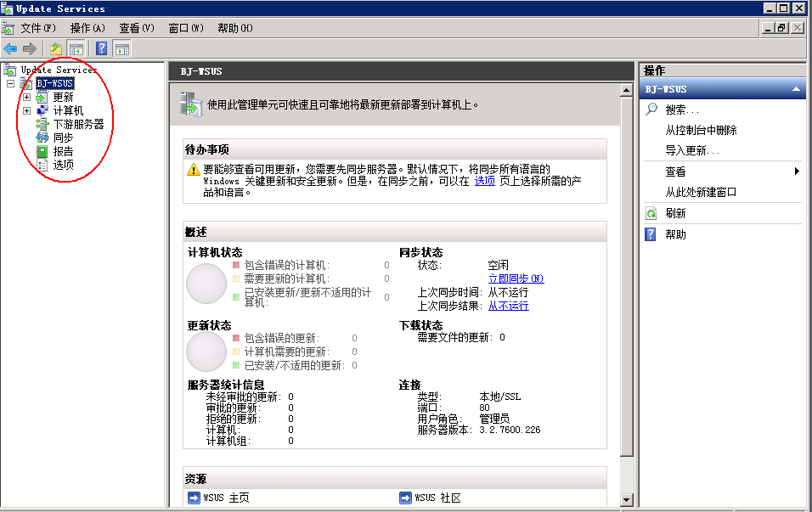Open the 查看(V) menu
The image size is (812, 512).
pyautogui.click(x=137, y=28)
